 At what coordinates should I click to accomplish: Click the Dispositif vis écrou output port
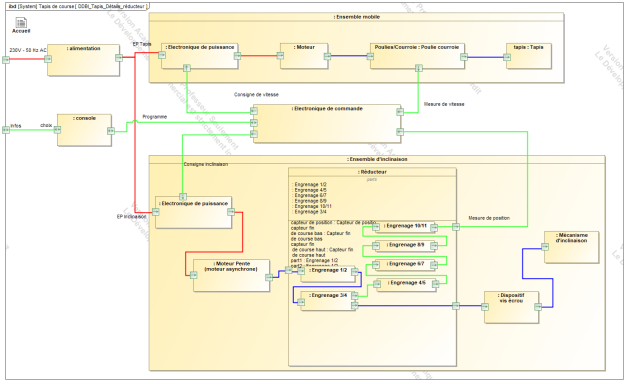tap(538, 307)
